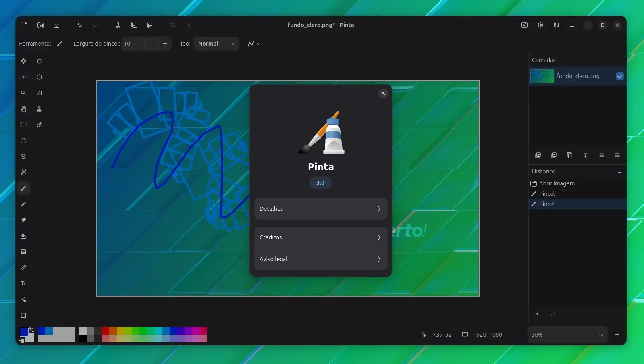Select the Rectangle Select tool
Viewport: 644px width, 364px height.
[x=23, y=125]
